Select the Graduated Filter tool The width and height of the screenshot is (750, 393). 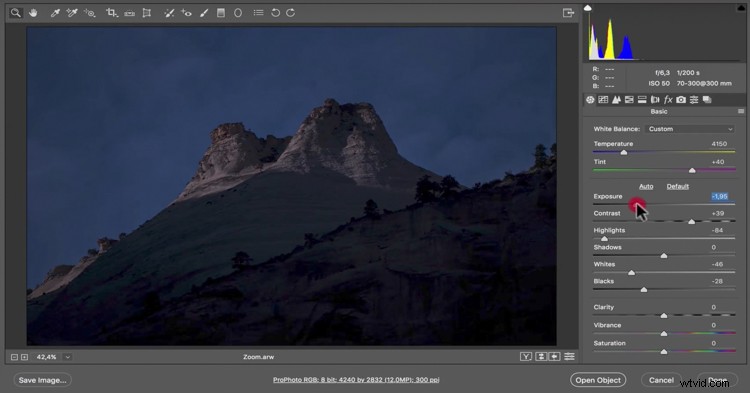221,13
